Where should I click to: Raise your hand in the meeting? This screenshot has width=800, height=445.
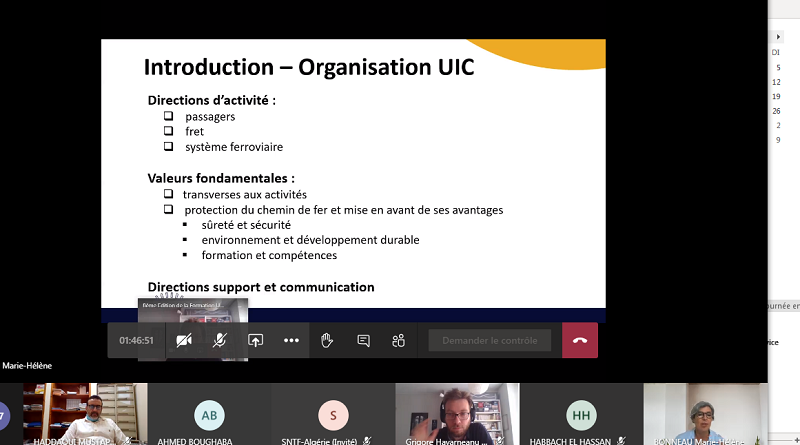pyautogui.click(x=327, y=340)
